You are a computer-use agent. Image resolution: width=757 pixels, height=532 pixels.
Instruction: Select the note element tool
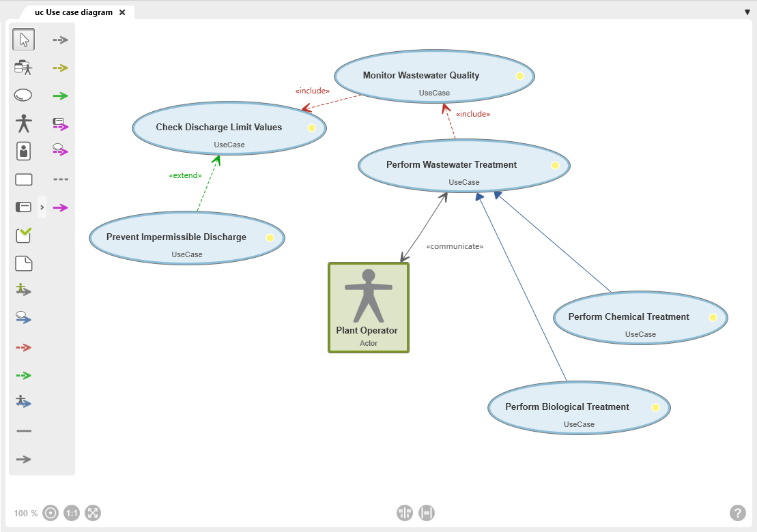click(x=24, y=263)
